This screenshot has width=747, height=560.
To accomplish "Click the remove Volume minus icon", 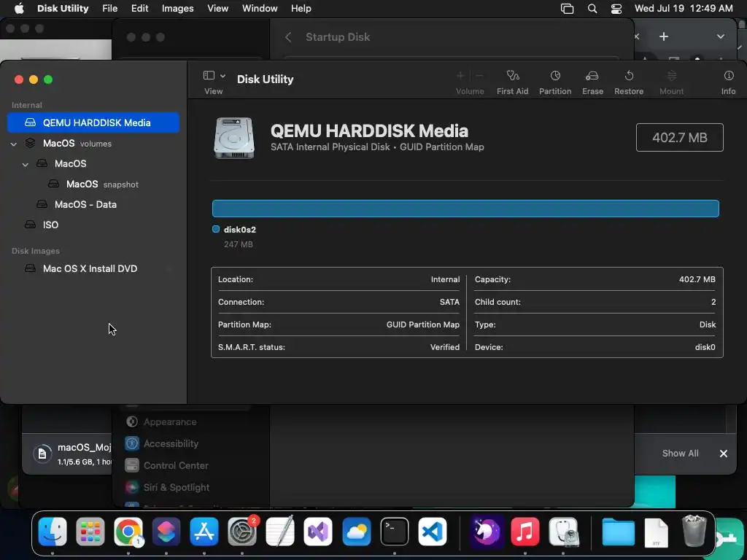I will [479, 76].
